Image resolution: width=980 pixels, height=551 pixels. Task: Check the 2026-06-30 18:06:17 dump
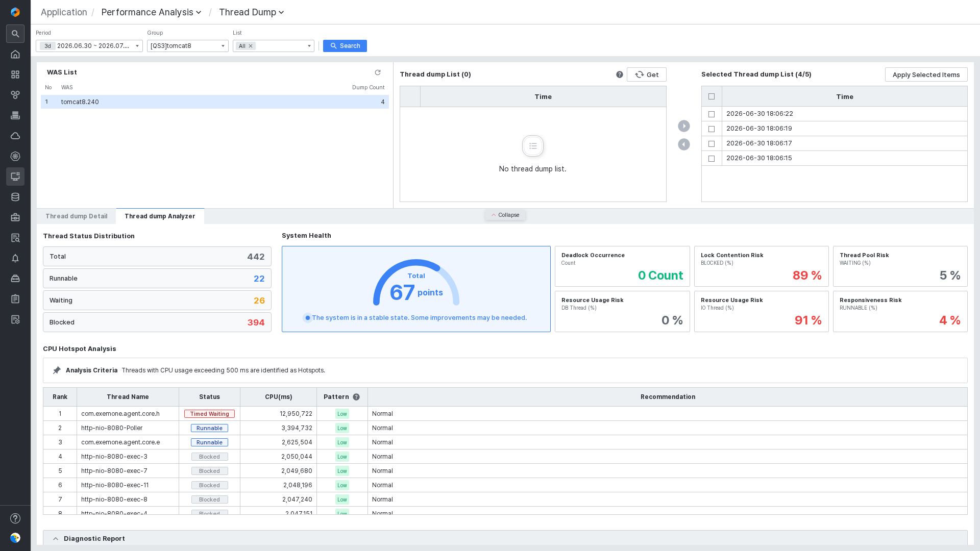pyautogui.click(x=712, y=144)
